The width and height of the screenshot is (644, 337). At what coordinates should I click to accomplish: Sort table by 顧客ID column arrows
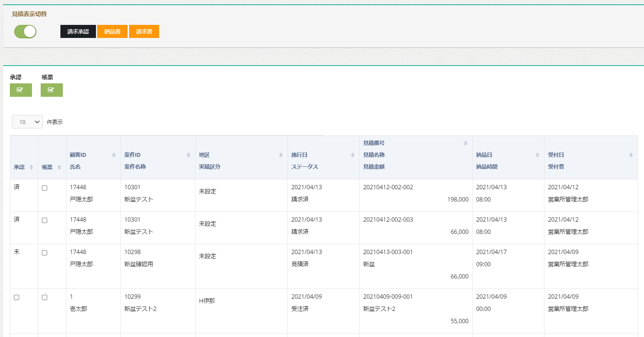coord(114,155)
